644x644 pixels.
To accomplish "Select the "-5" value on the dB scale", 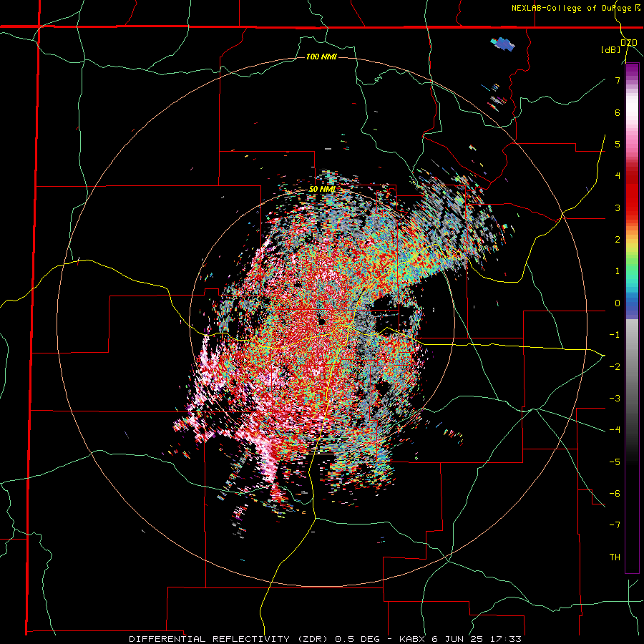I will point(615,462).
